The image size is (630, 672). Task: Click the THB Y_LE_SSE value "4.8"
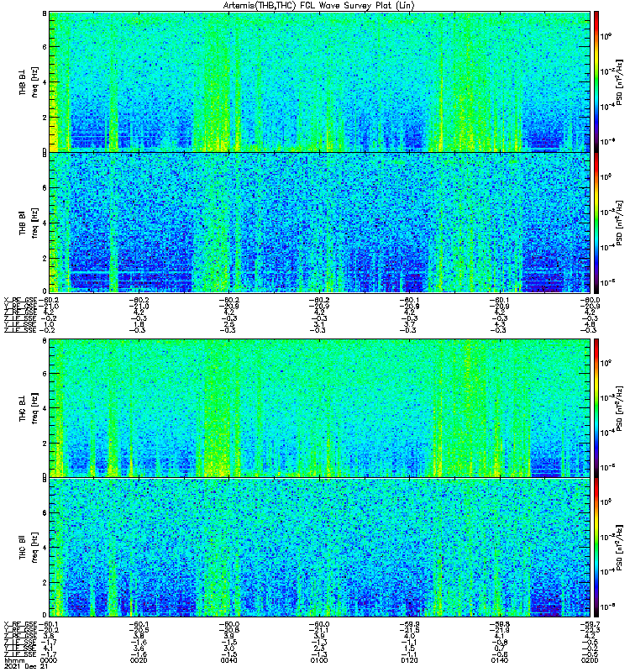pyautogui.click(x=591, y=324)
